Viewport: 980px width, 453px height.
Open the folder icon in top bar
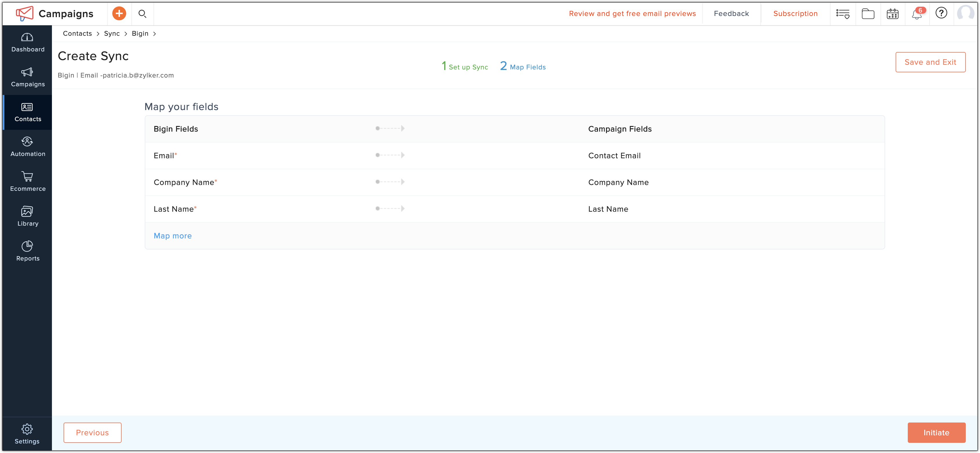[868, 14]
